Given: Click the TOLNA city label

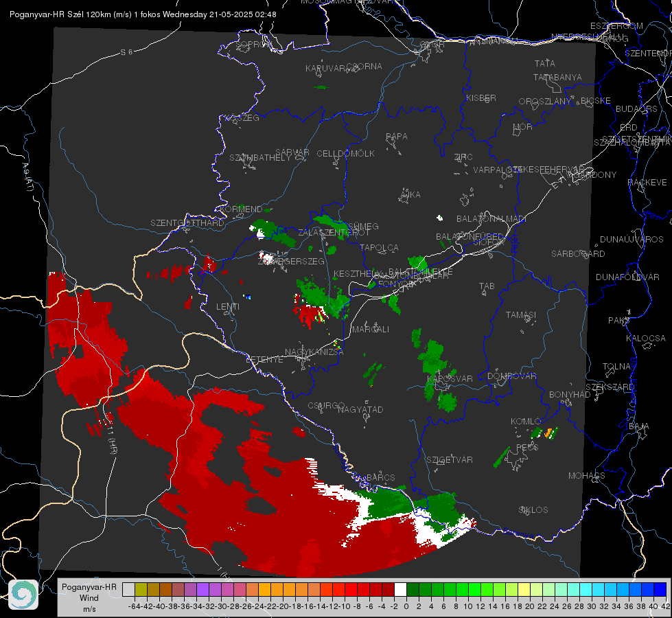Looking at the screenshot, I should click(x=616, y=367).
